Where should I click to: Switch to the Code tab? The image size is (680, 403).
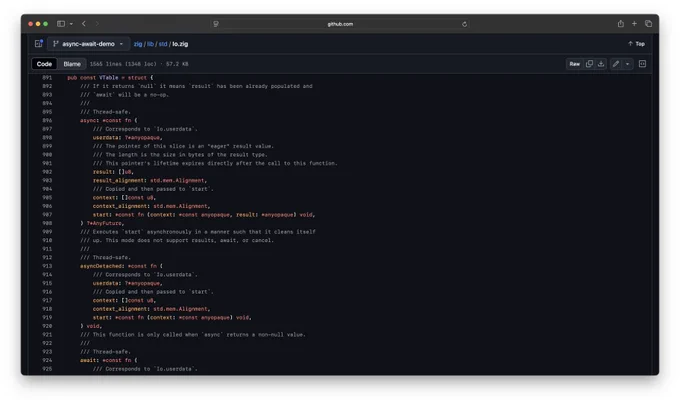(44, 64)
